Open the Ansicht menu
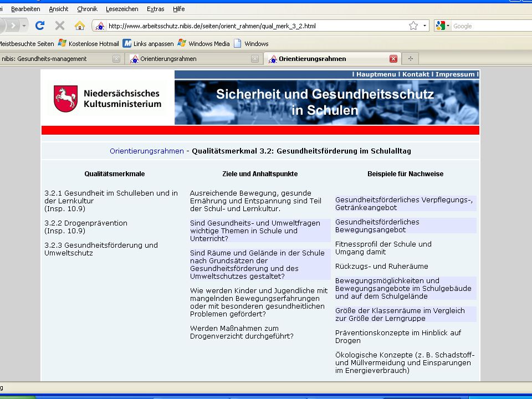 58,9
